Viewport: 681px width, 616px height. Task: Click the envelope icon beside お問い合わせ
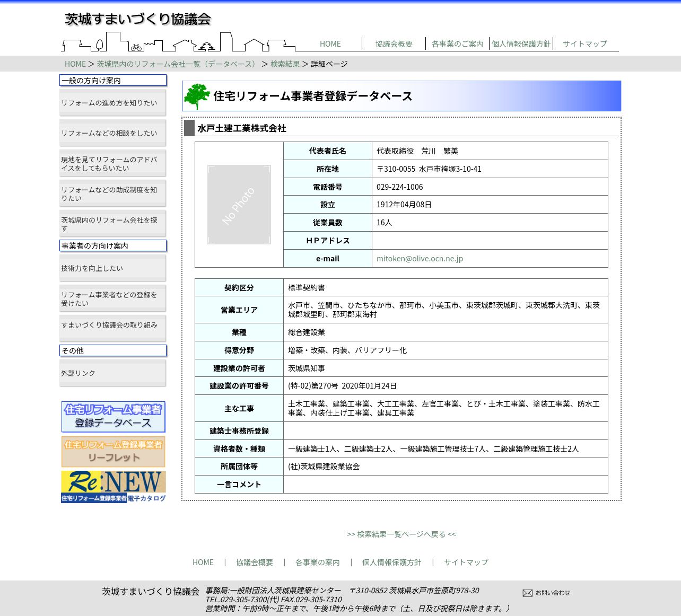(x=527, y=593)
